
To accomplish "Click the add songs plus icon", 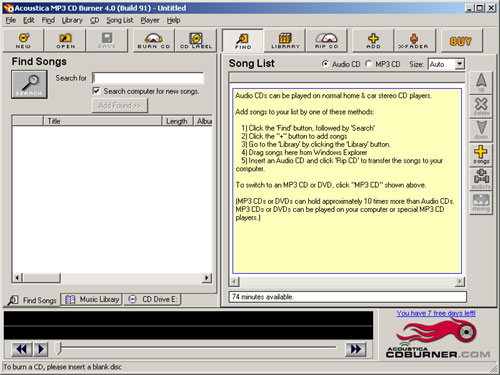I will (481, 154).
